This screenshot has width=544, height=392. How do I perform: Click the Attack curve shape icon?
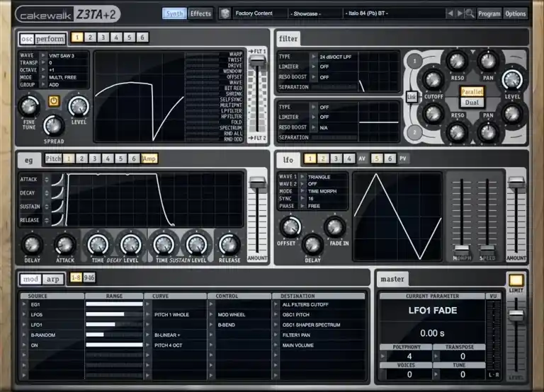click(57, 179)
